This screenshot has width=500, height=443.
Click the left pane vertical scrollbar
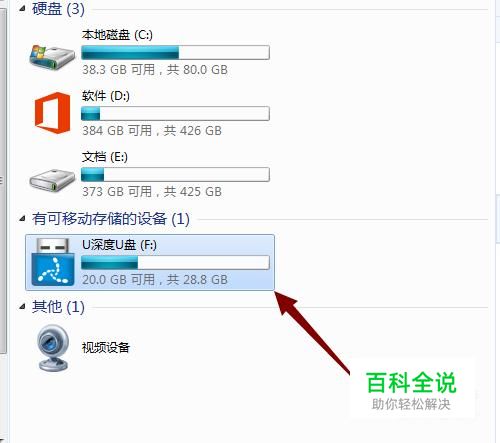tap(3, 180)
